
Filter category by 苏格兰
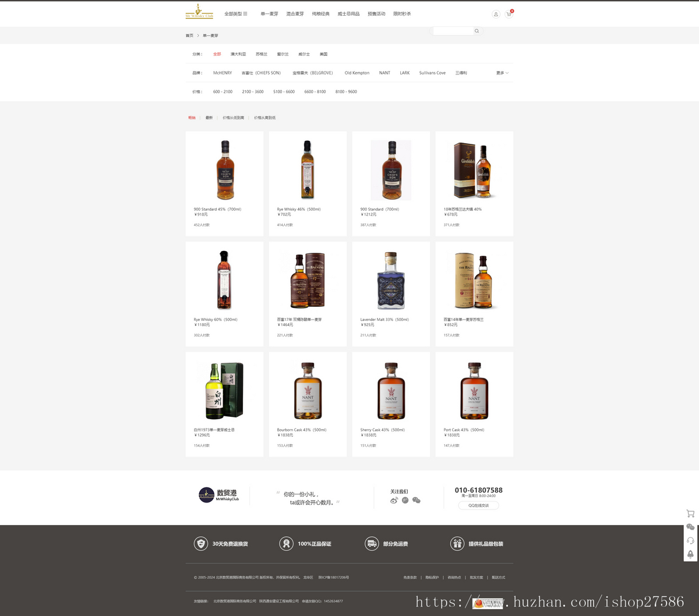262,54
